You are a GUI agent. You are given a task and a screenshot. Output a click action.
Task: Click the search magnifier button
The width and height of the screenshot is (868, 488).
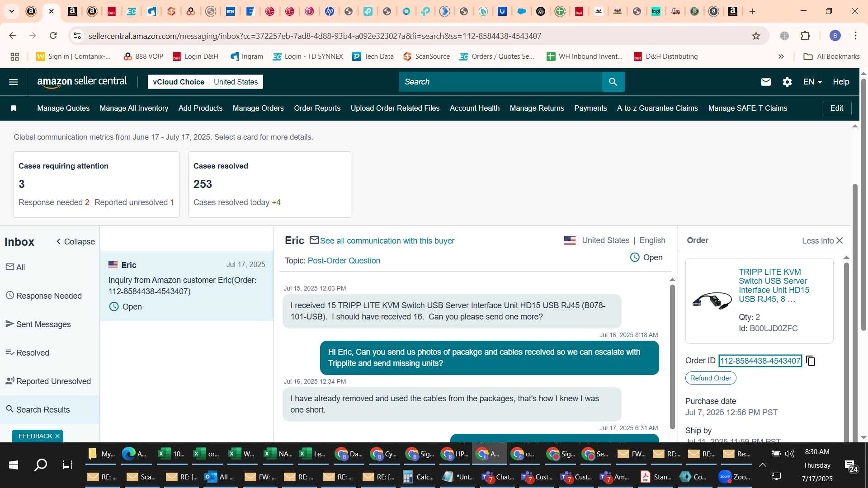[613, 82]
